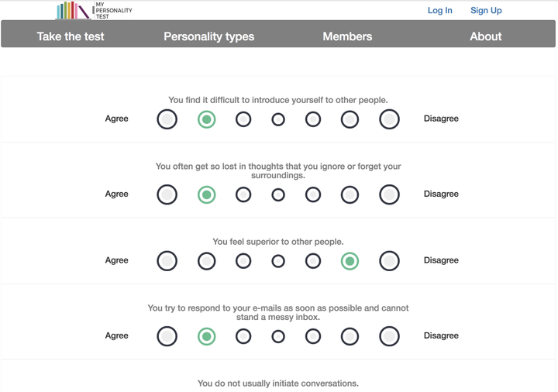The width and height of the screenshot is (558, 392).
Task: Select strongest Disagree for messy inbox question
Action: 389,336
